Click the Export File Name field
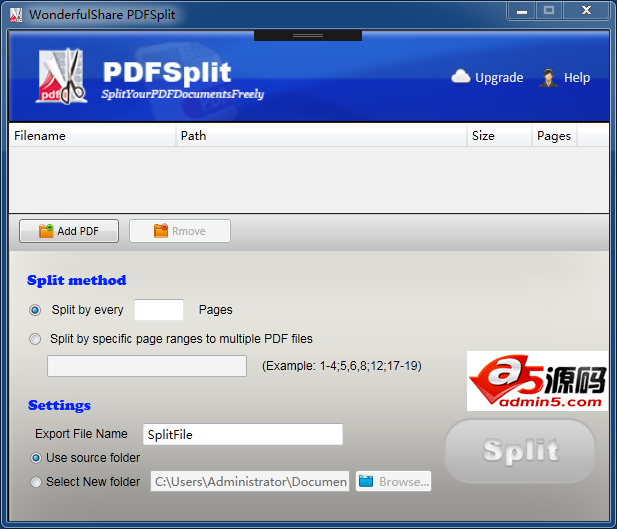The image size is (617, 529). [x=243, y=435]
